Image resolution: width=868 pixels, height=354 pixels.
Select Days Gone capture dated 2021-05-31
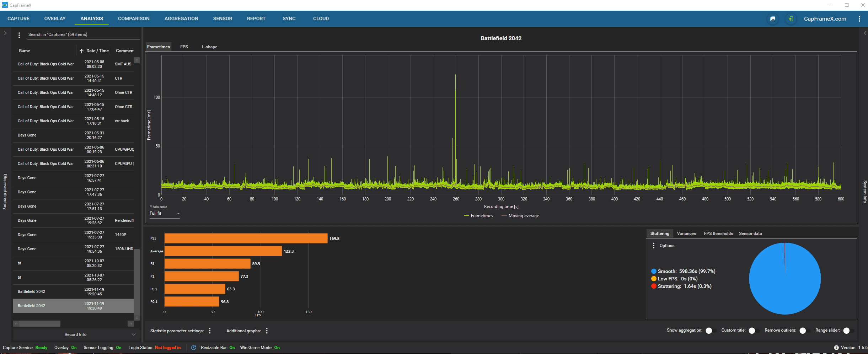pos(73,135)
